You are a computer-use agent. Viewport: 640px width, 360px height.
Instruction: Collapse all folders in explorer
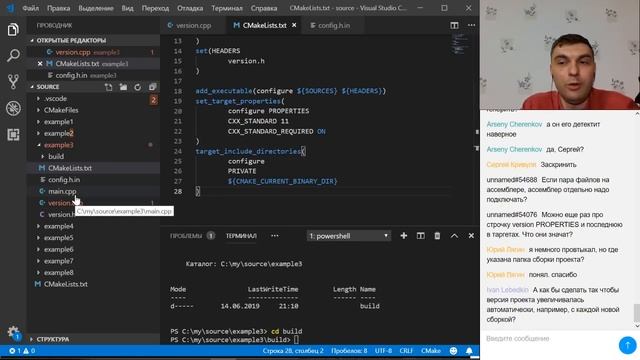(152, 87)
